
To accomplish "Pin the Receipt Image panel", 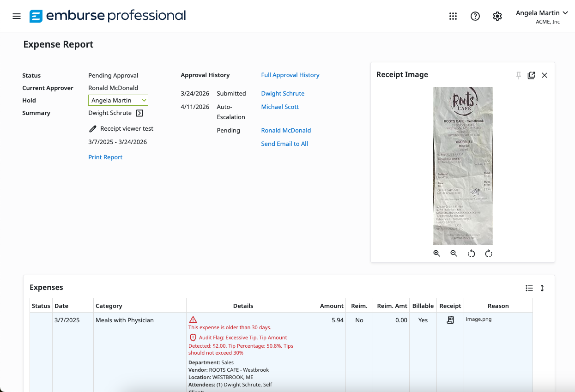I will click(x=519, y=75).
